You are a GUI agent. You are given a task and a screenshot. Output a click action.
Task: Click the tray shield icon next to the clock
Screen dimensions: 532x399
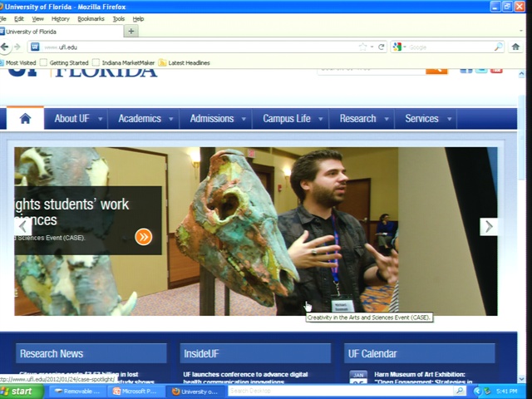(487, 392)
